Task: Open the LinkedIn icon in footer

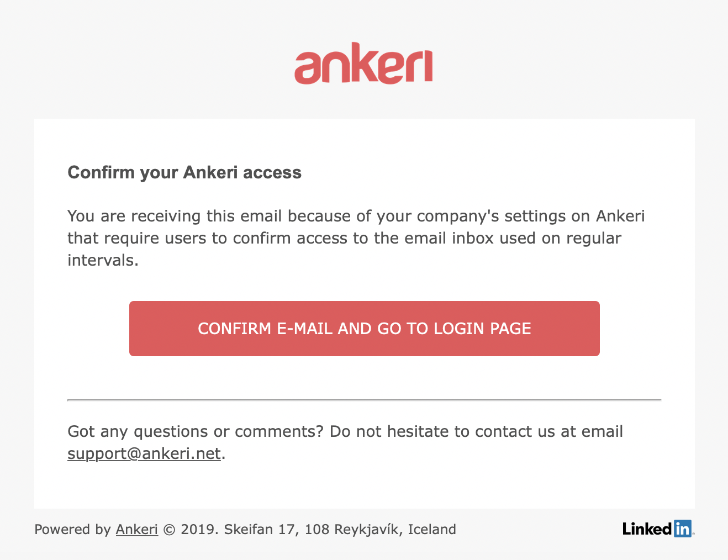Action: click(658, 529)
